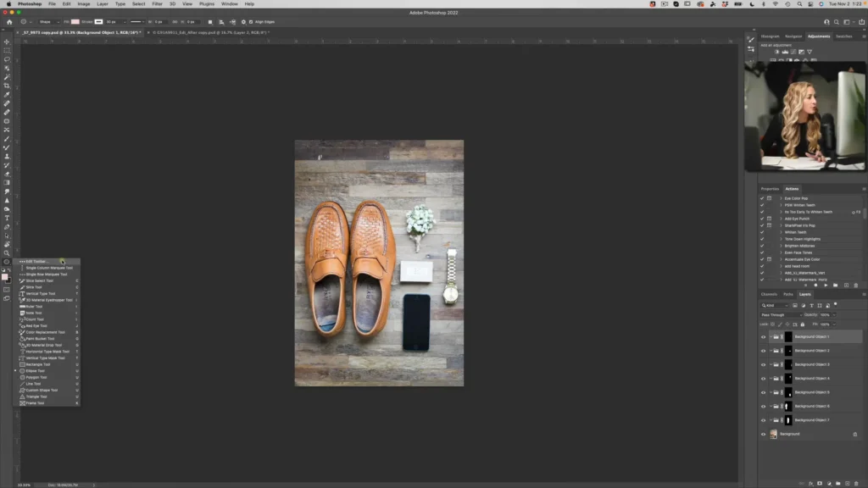Open the Apple menu
868x488 pixels.
coord(8,4)
